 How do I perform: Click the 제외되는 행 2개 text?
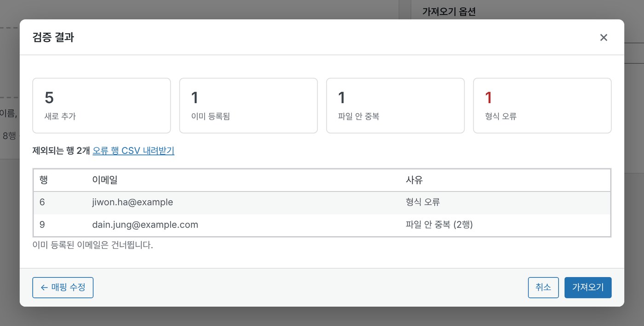click(x=61, y=151)
